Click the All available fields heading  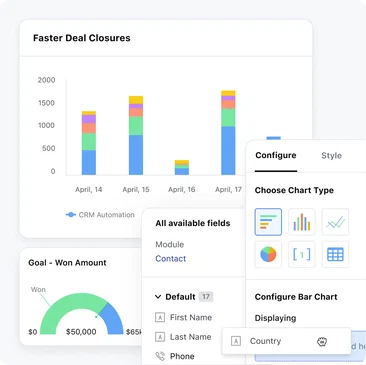pyautogui.click(x=193, y=223)
